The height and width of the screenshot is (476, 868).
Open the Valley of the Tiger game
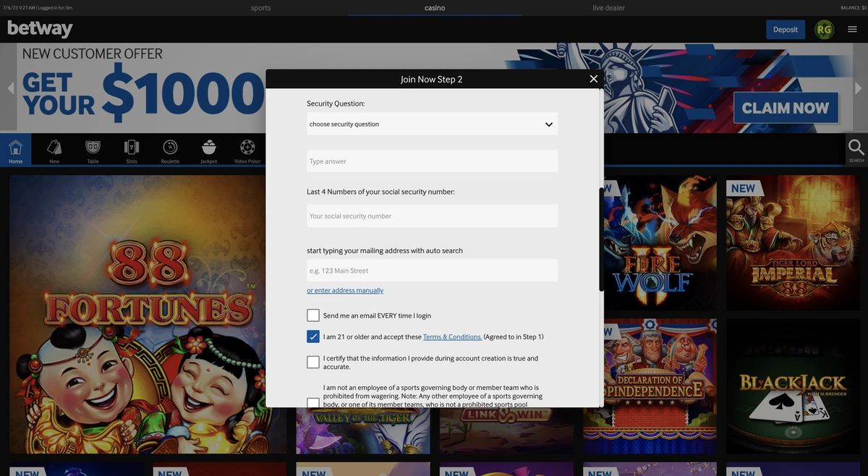tap(362, 430)
